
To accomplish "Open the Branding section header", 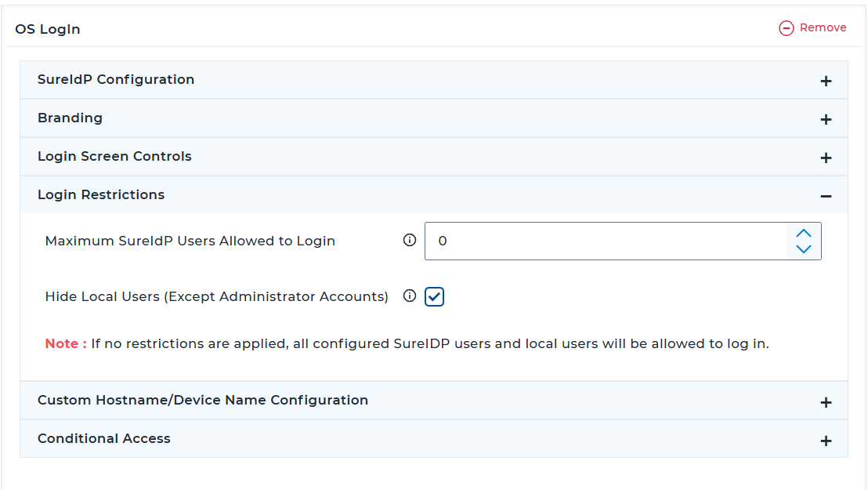I will [70, 118].
